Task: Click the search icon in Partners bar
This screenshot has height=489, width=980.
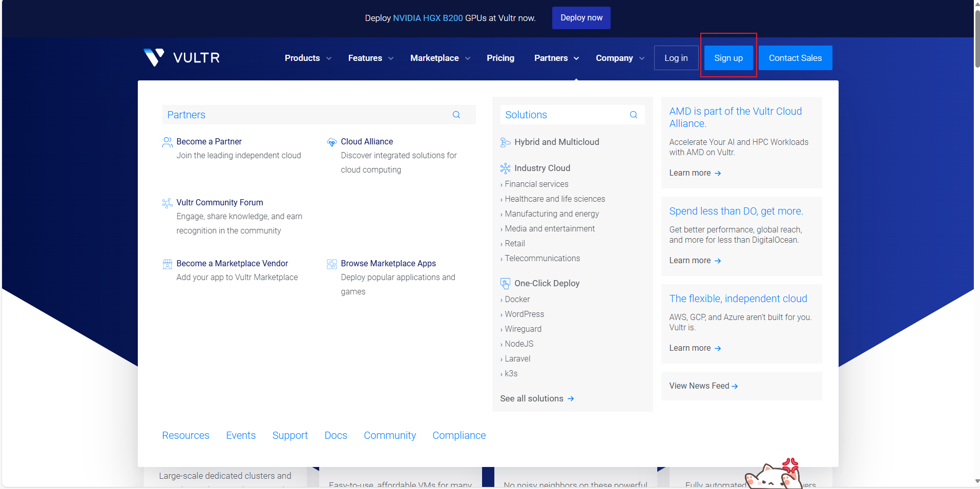Action: coord(456,115)
